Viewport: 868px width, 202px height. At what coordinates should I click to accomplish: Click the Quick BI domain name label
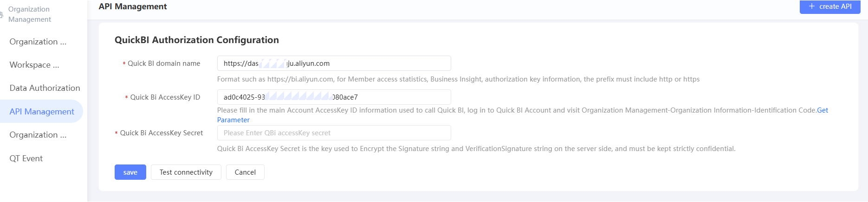tap(164, 63)
